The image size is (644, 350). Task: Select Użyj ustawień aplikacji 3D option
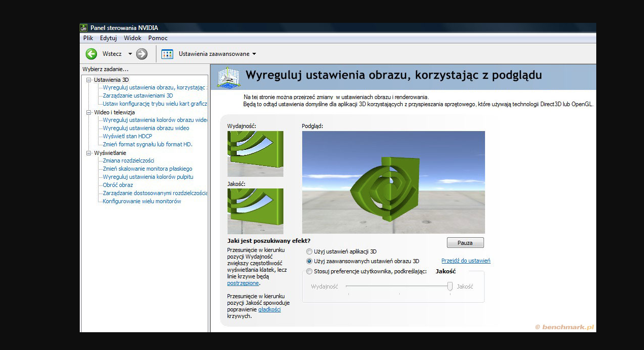coord(309,251)
